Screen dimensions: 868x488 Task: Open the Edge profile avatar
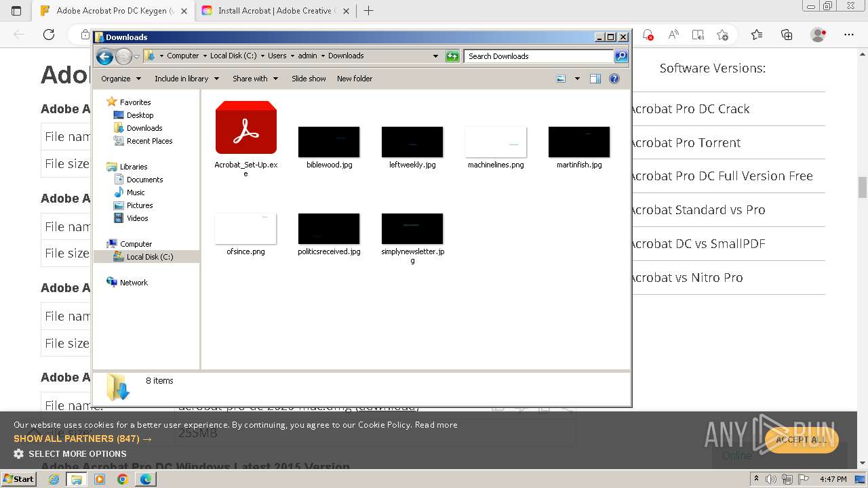coord(818,35)
